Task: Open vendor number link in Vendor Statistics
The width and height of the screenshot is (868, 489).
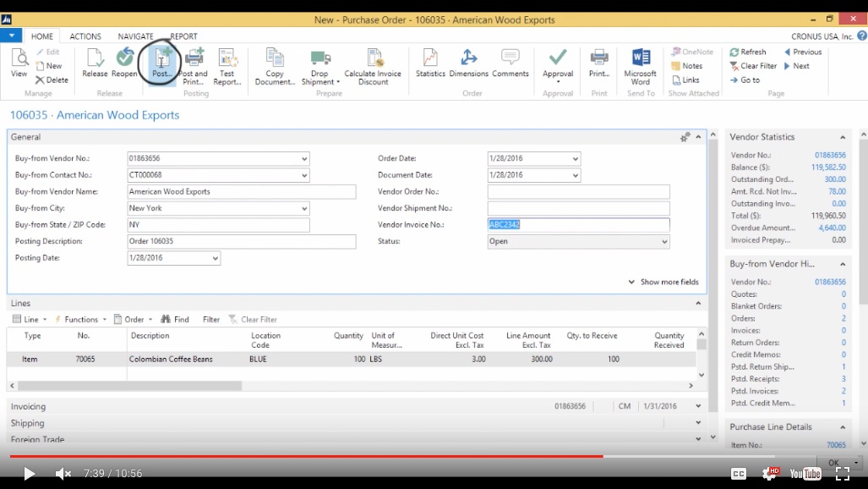Action: [x=830, y=155]
